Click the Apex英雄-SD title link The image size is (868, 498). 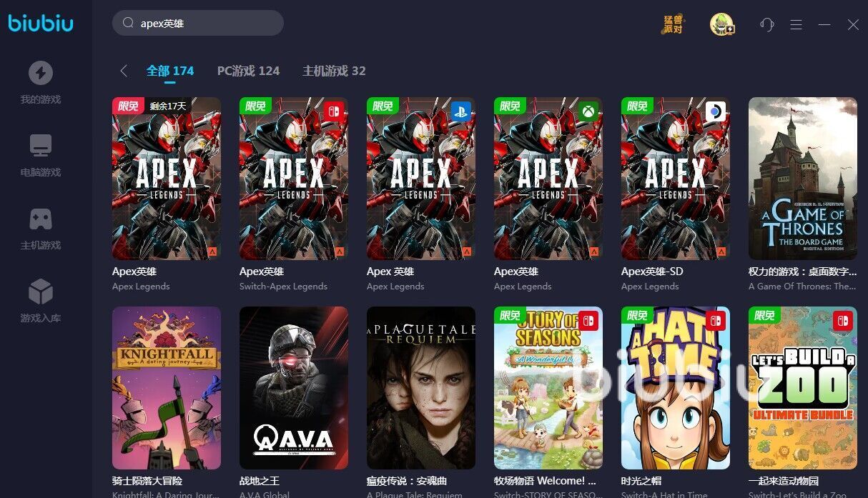tap(652, 272)
